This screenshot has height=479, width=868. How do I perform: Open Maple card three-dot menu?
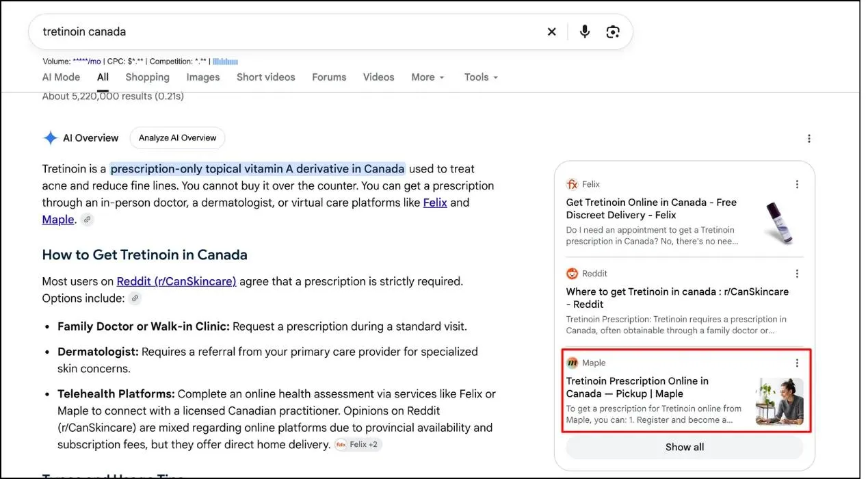pyautogui.click(x=797, y=363)
